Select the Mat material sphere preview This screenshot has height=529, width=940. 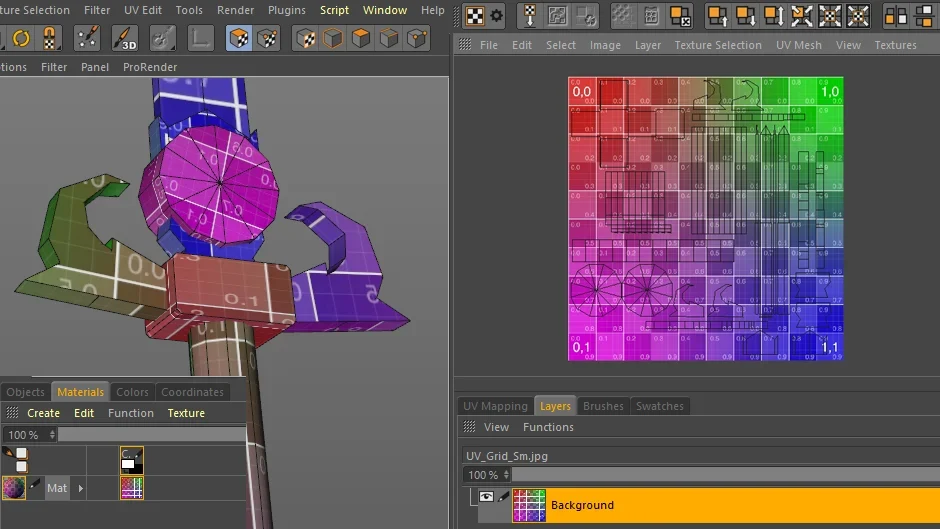14,488
